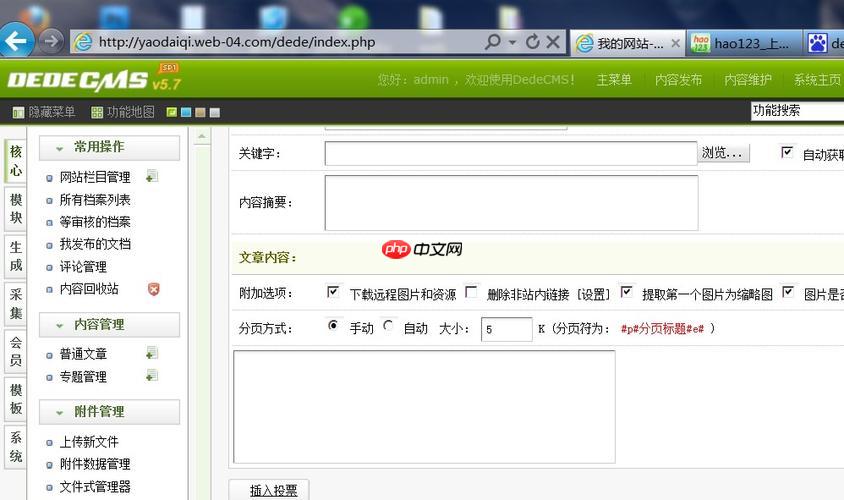The height and width of the screenshot is (500, 844).
Task: Open 内容回收站 in sidebar
Action: pos(89,288)
